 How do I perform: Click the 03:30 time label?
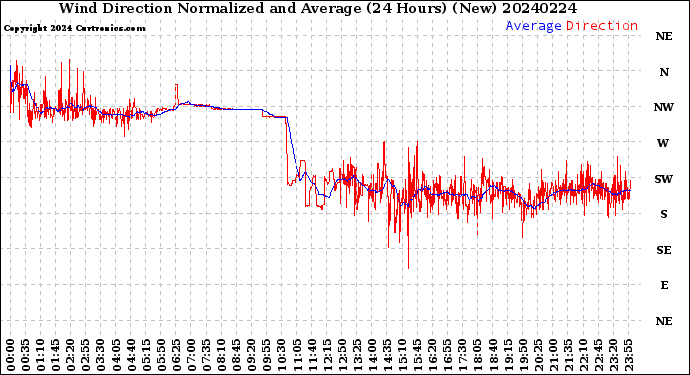101,355
